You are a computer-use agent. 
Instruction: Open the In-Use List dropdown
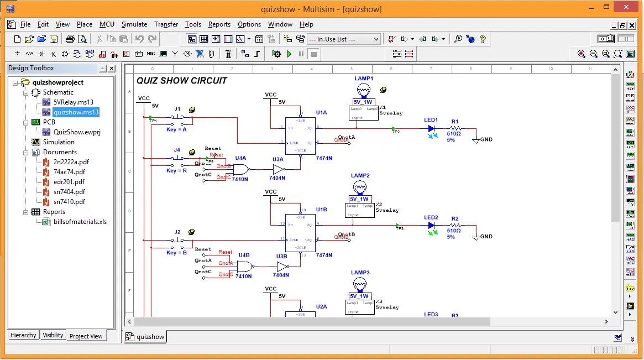(x=375, y=39)
